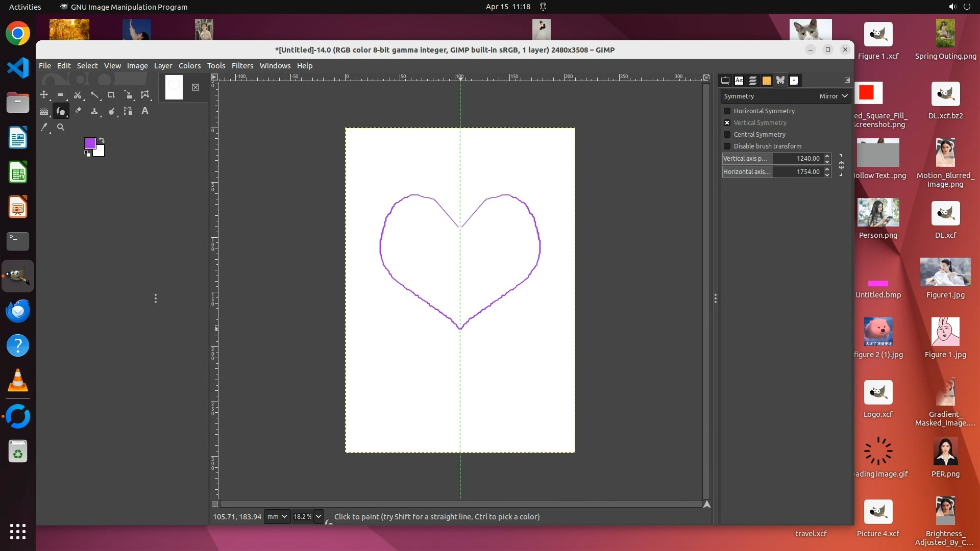Uncheck Vertical Symmetry
This screenshot has width=980, height=551.
click(x=727, y=123)
